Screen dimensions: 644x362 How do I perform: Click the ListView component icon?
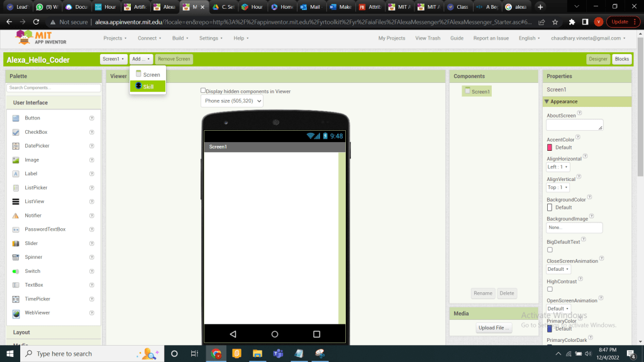coord(16,202)
